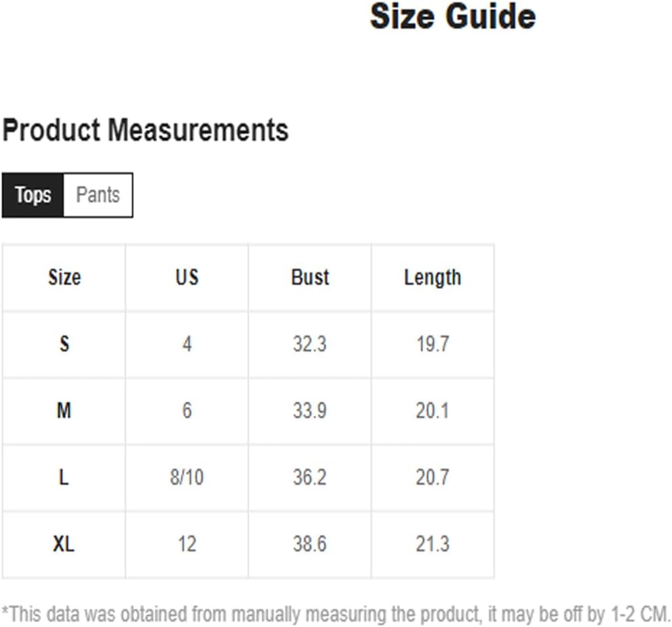
Task: Click the Bust column header
Action: coord(310,277)
